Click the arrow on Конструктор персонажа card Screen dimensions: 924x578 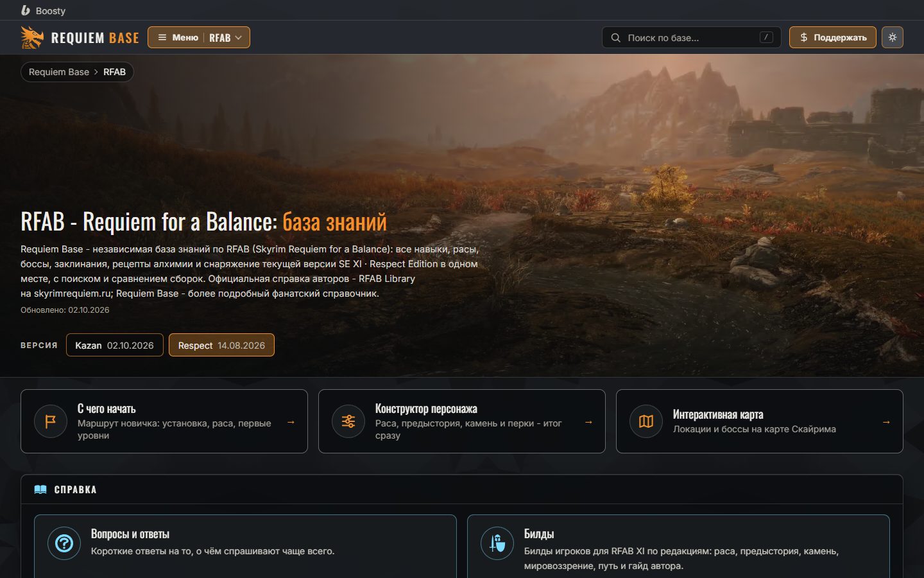[x=588, y=422]
